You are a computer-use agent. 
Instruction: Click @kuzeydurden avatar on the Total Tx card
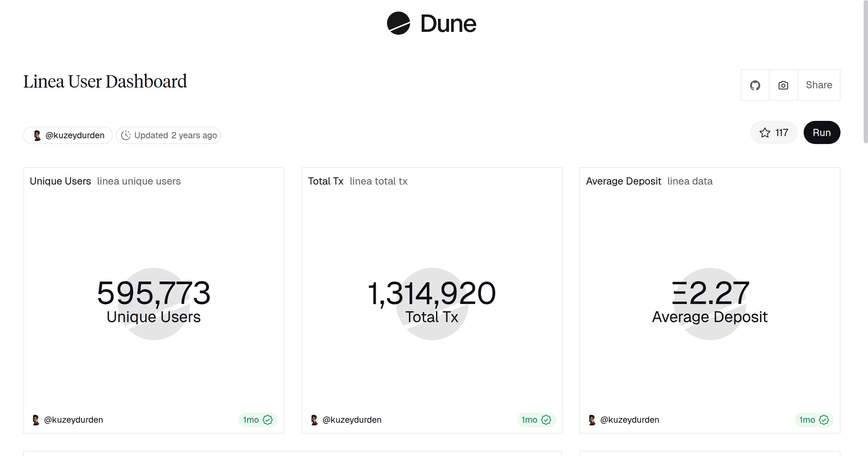(315, 420)
